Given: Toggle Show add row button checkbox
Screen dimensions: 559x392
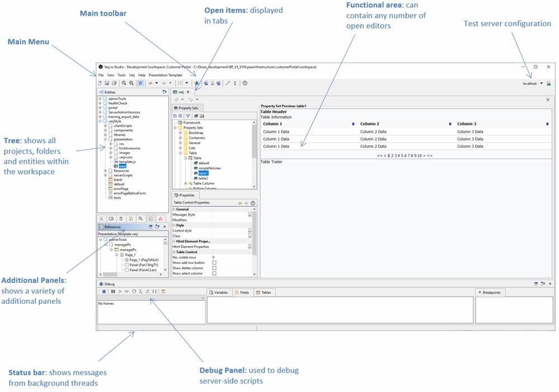Looking at the screenshot, I should (x=214, y=262).
